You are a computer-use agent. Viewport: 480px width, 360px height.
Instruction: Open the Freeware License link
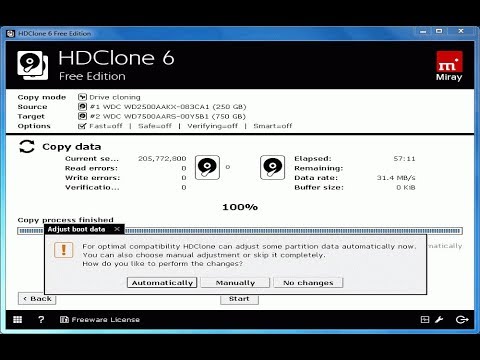pyautogui.click(x=105, y=320)
